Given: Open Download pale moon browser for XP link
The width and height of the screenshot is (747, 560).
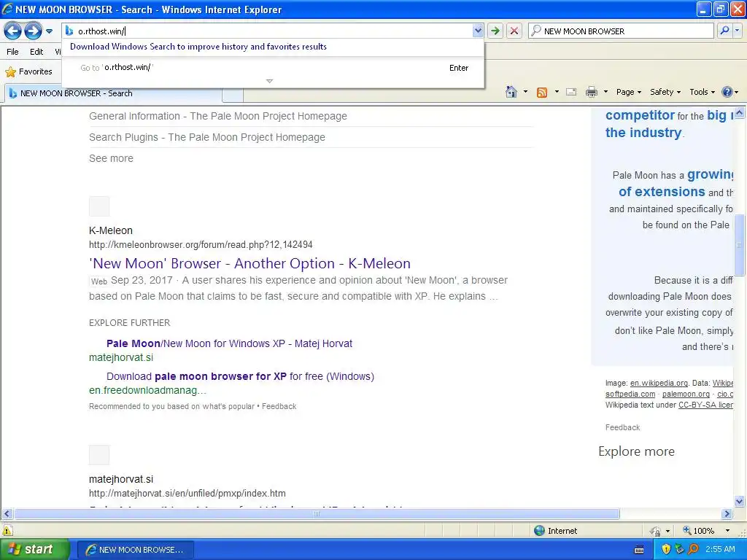Looking at the screenshot, I should (240, 376).
